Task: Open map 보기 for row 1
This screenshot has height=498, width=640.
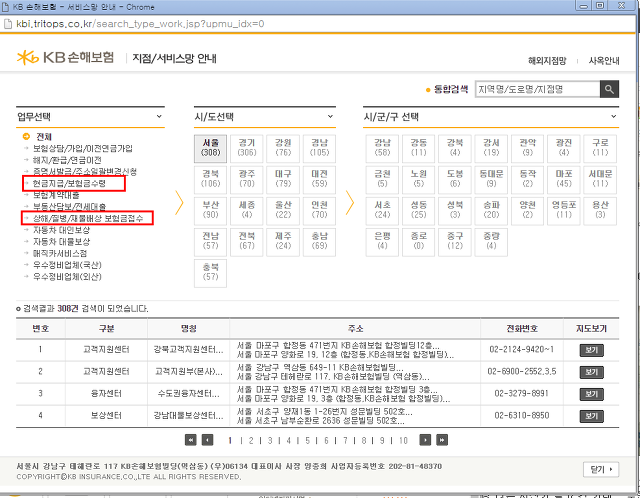Action: click(x=591, y=350)
